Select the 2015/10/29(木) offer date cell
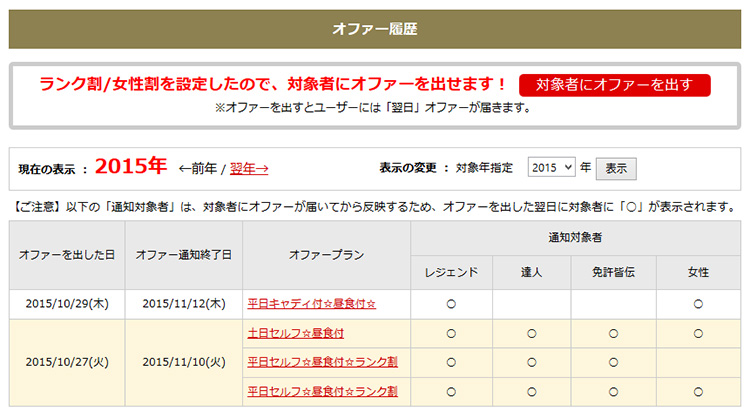Screen dimensions: 750x418 click(x=67, y=304)
